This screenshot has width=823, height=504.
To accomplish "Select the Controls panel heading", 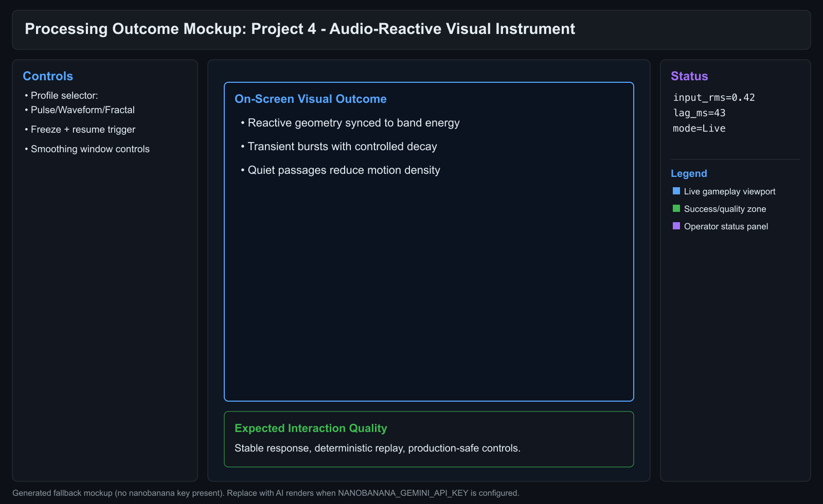I will coord(47,76).
